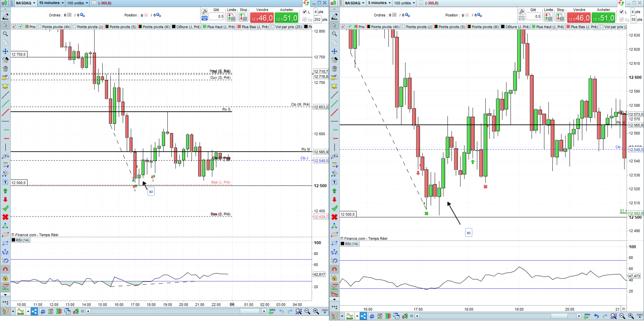
Task: Select the red down arrow tool in left sidebar
Action: point(5,200)
